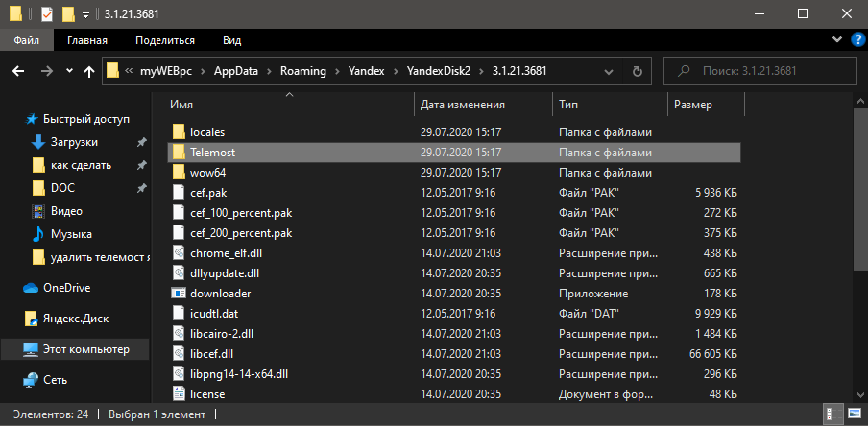868x426 pixels.
Task: Navigate to Roaming in the address bar
Action: point(302,71)
